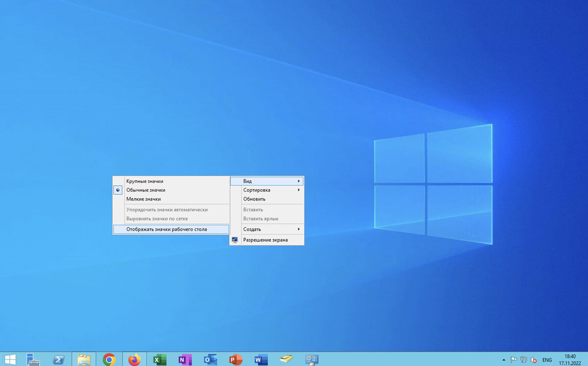Click Обновить in the context menu
Viewport: 588px width, 366px height.
(x=267, y=199)
